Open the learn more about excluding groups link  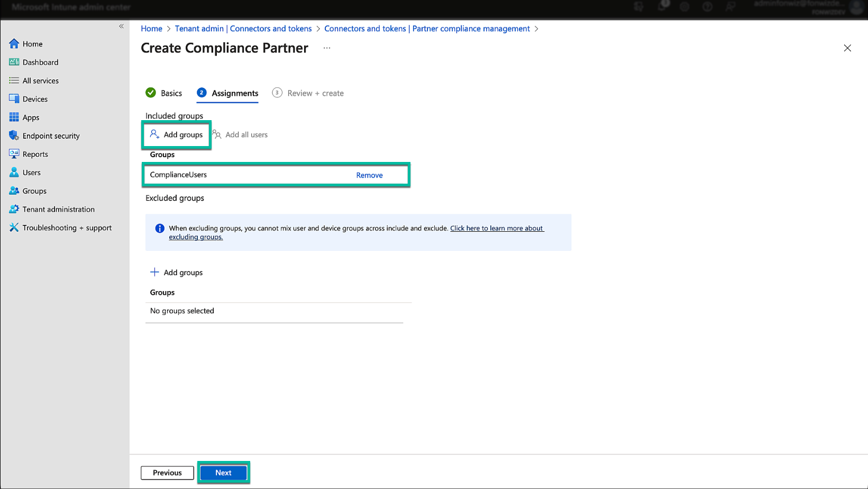coord(496,229)
